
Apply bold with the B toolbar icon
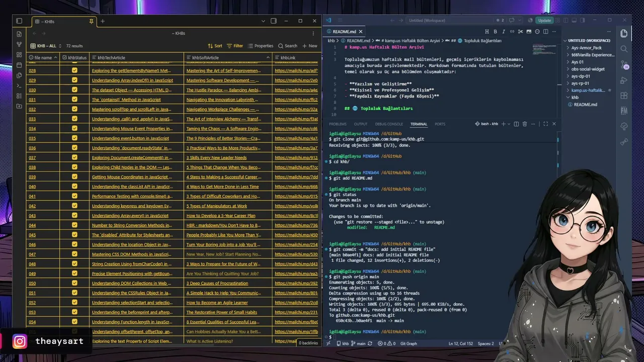[495, 32]
